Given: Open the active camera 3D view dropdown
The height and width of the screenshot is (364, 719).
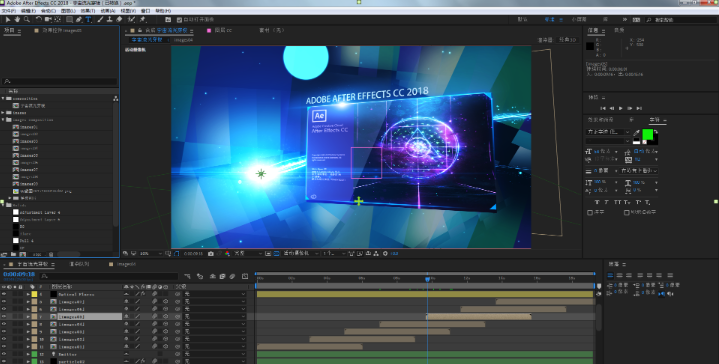Looking at the screenshot, I should pyautogui.click(x=301, y=253).
